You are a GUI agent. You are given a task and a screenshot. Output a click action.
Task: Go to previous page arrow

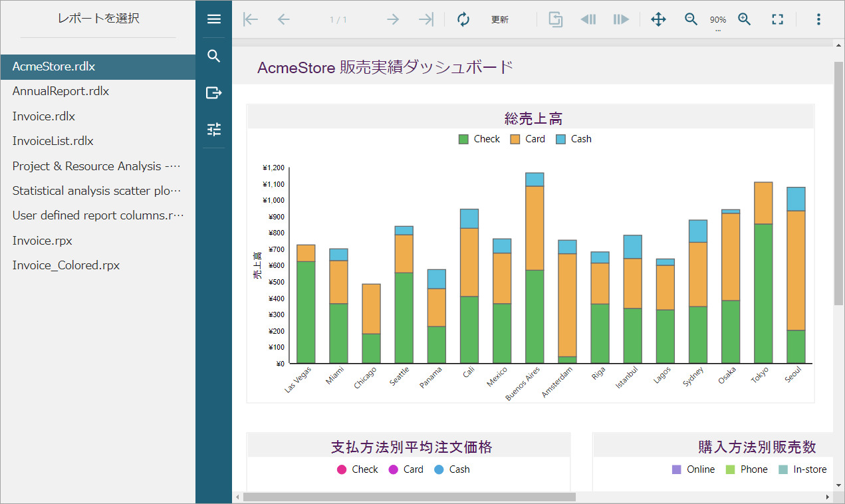(x=284, y=19)
